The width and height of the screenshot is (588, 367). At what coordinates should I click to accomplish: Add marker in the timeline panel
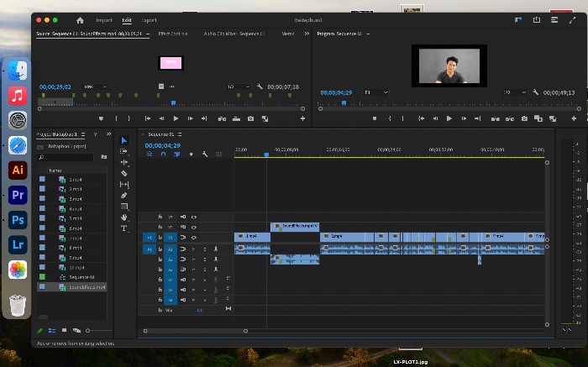point(192,154)
